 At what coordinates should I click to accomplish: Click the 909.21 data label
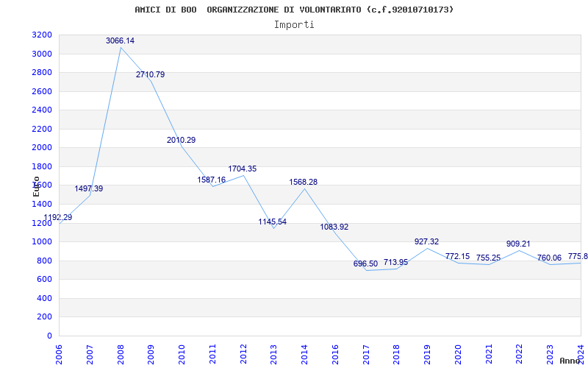click(518, 244)
